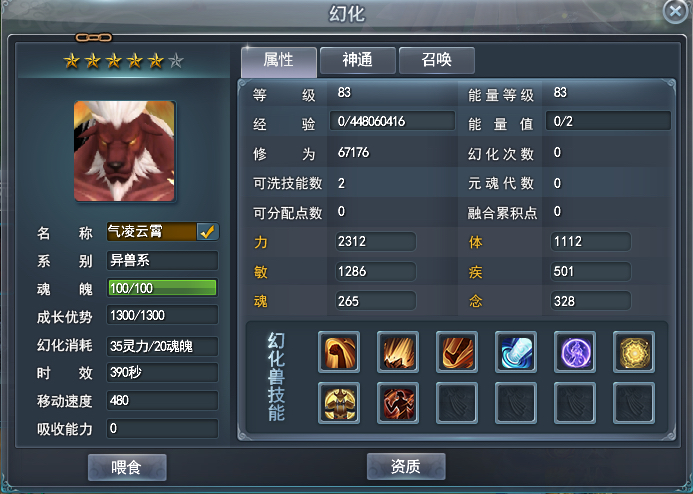Select the orange slash strike skill icon

pos(457,352)
